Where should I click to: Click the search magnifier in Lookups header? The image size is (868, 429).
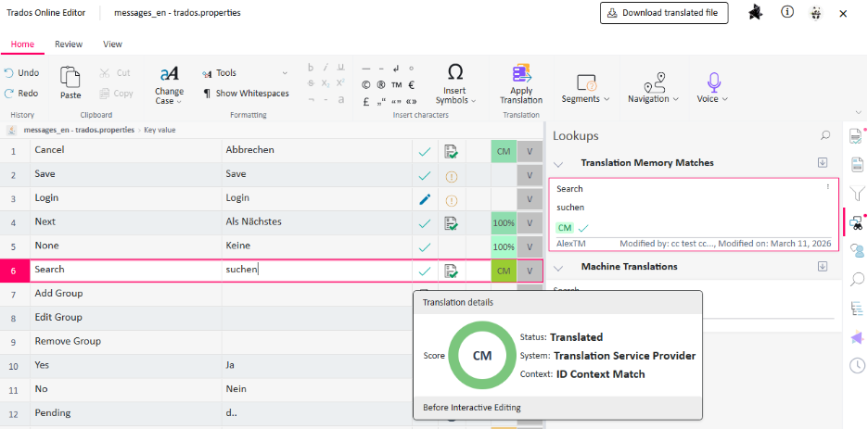point(825,135)
